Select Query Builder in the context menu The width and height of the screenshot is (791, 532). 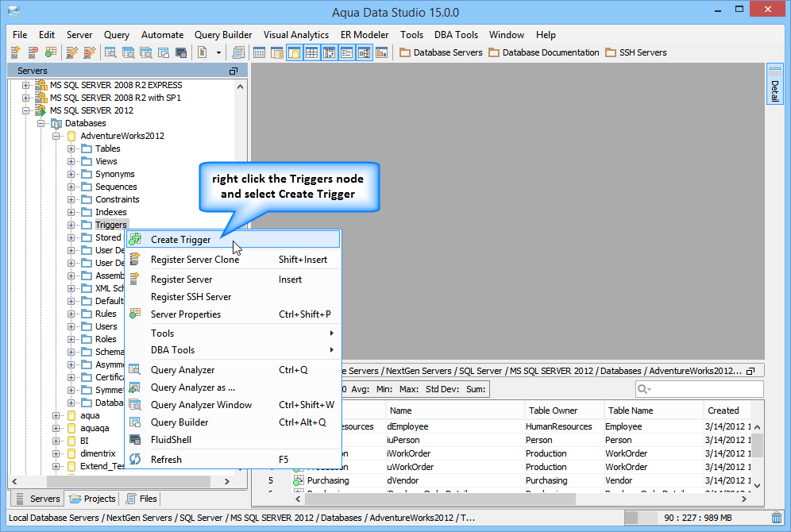233,422
